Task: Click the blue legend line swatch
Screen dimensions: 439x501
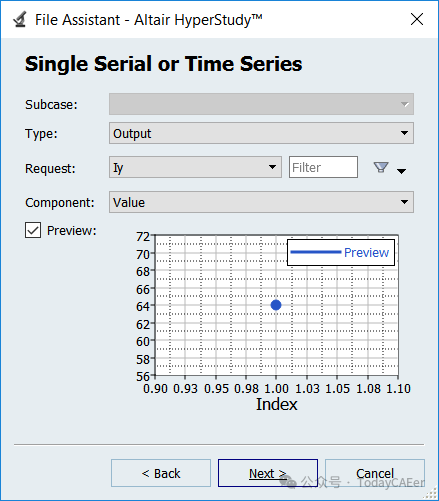Action: (x=316, y=252)
